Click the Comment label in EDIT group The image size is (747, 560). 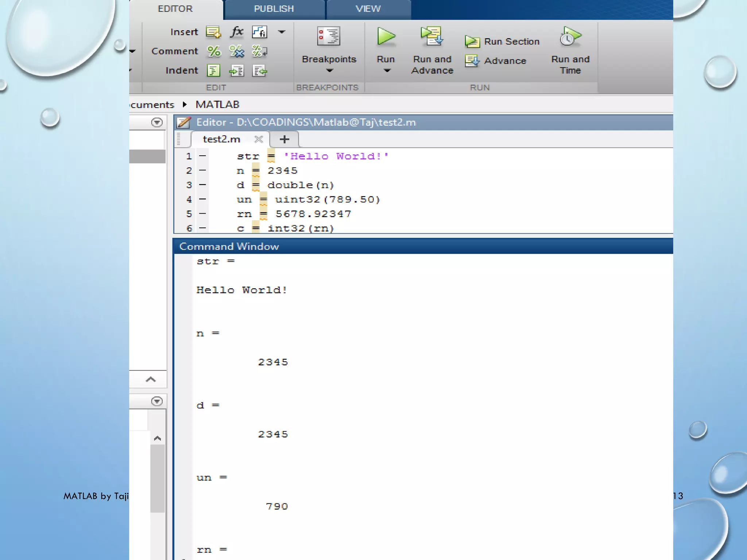pos(175,51)
